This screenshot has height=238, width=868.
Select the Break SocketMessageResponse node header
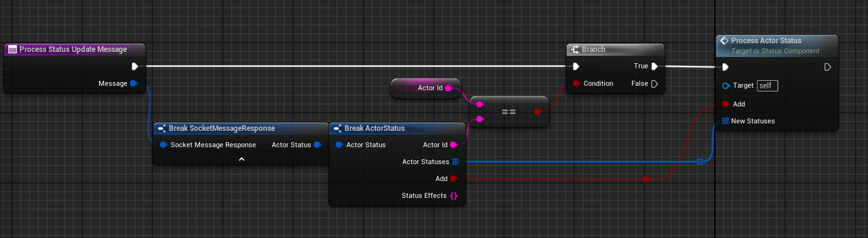[x=241, y=128]
